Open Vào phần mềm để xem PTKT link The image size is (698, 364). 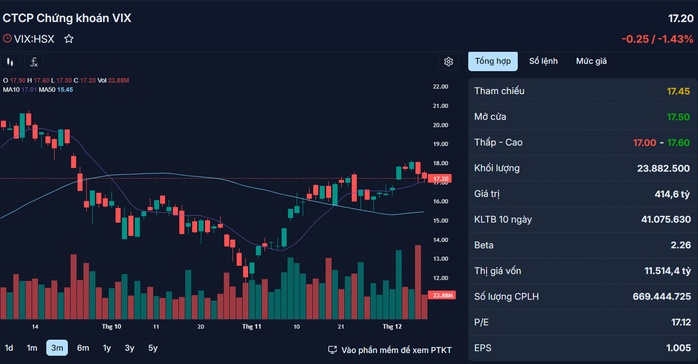coord(396,350)
